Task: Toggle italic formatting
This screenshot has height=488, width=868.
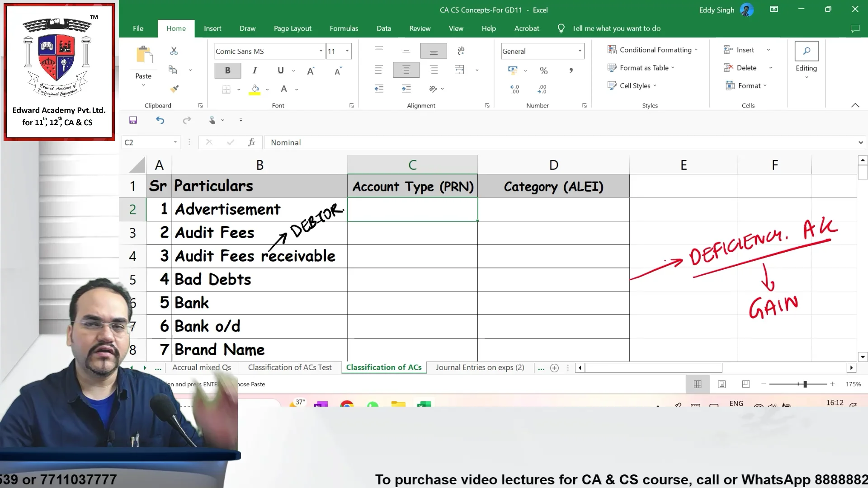Action: (255, 70)
